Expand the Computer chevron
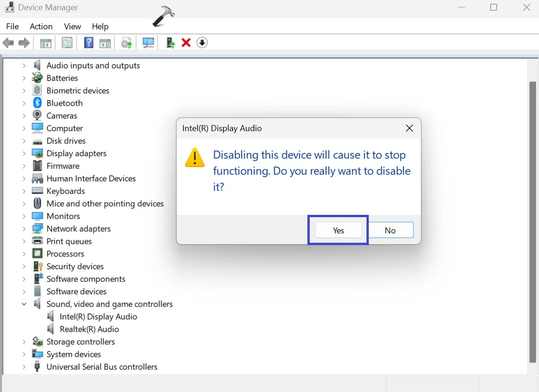 pos(24,128)
